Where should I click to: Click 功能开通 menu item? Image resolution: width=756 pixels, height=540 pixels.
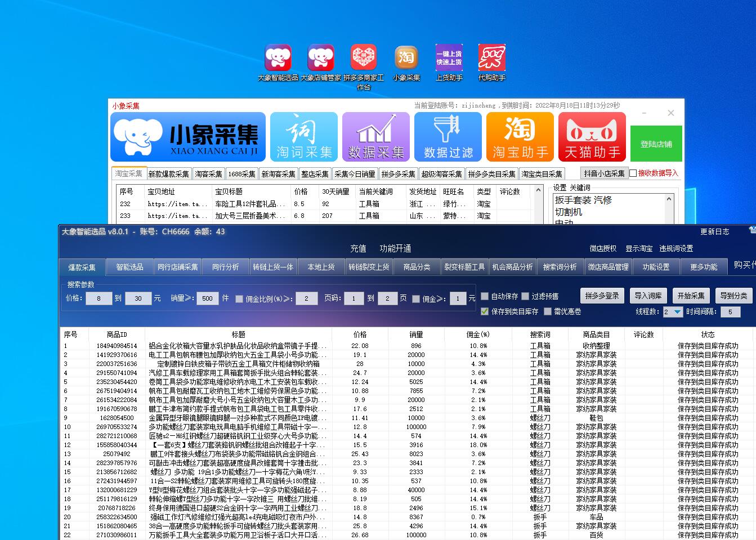[x=395, y=248]
